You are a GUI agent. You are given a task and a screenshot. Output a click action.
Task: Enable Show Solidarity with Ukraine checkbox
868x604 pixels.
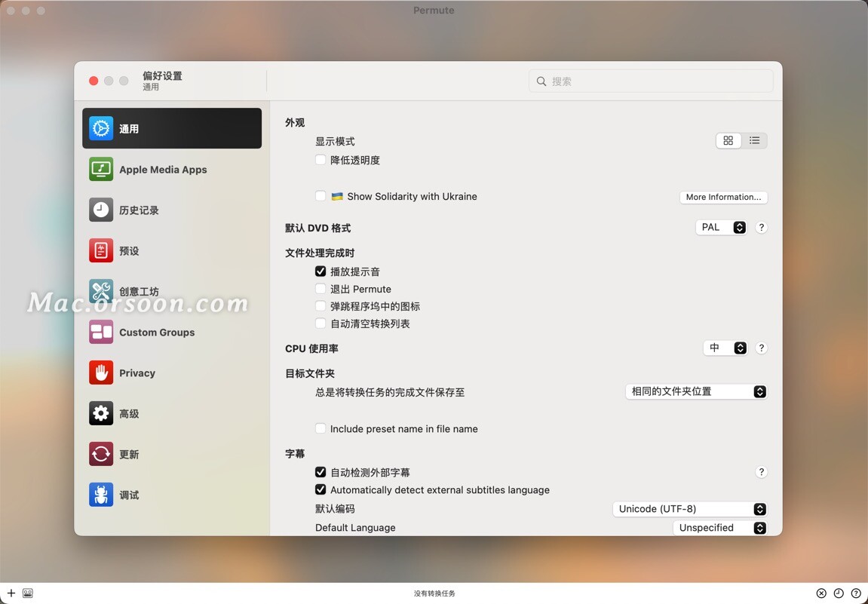321,196
